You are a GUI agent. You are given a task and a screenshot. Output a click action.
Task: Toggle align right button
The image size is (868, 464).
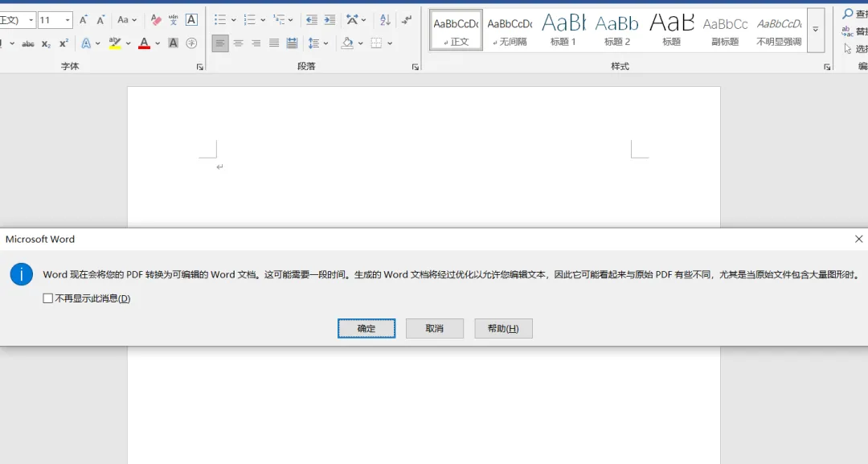(x=256, y=43)
